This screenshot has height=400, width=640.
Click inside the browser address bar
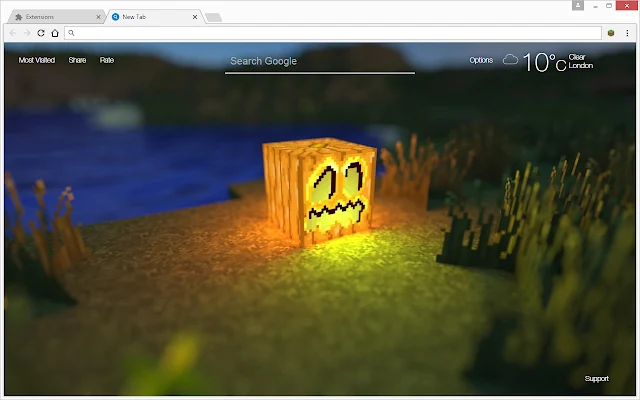tap(333, 33)
